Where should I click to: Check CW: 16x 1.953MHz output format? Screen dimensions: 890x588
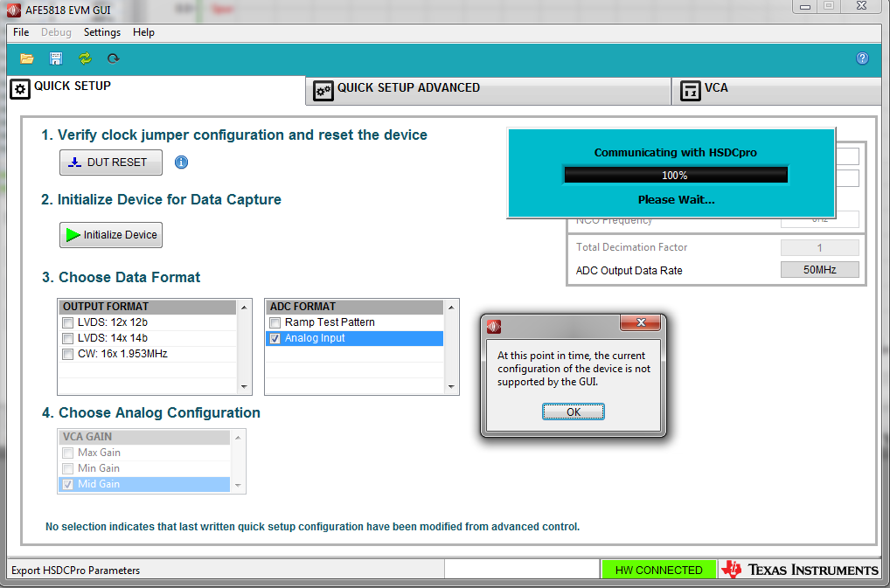point(68,355)
